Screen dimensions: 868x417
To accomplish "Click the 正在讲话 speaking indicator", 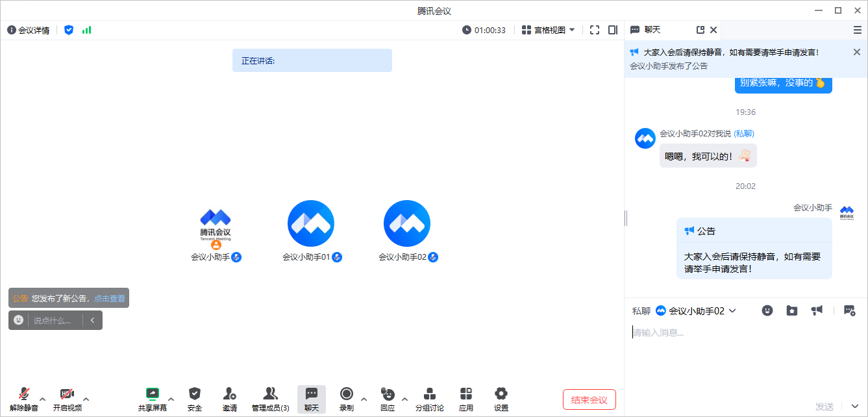I will pos(312,60).
